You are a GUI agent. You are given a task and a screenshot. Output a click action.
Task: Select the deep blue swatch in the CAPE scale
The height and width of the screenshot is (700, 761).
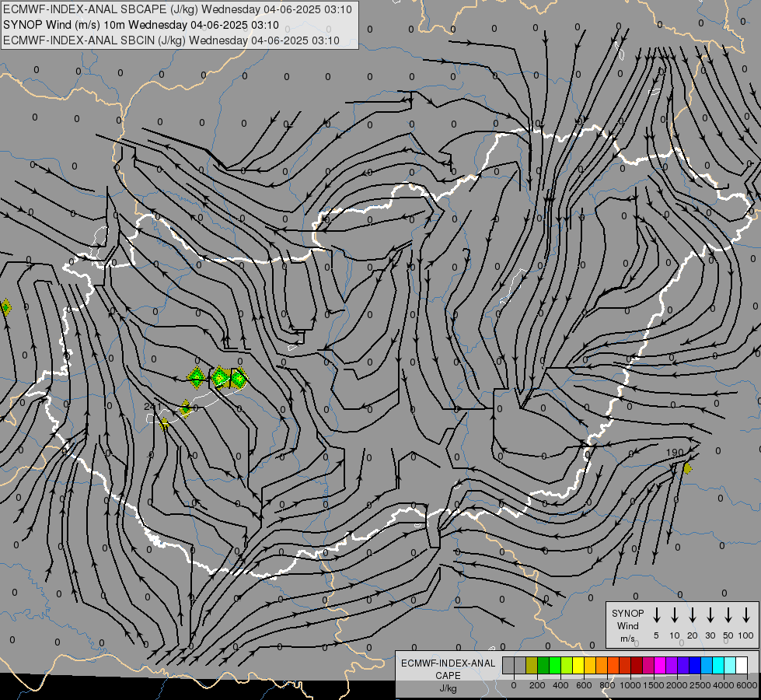coord(694,666)
